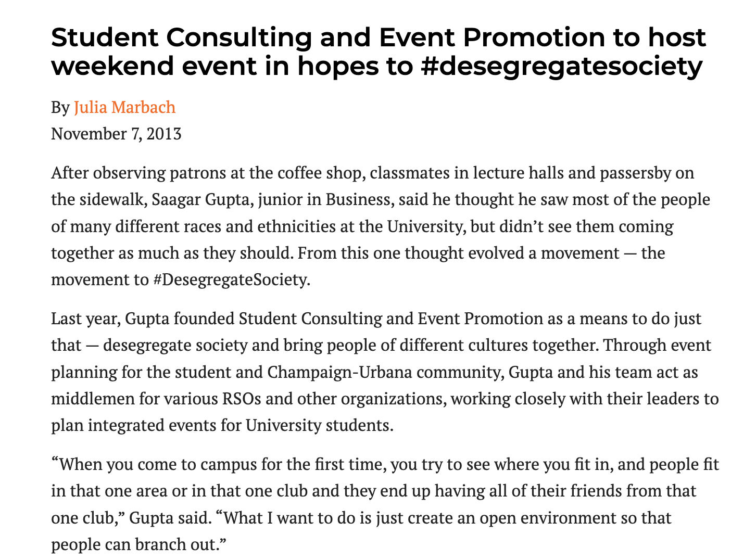Click the "By" byline label
Viewport: 731px width, 560px height.
(60, 107)
